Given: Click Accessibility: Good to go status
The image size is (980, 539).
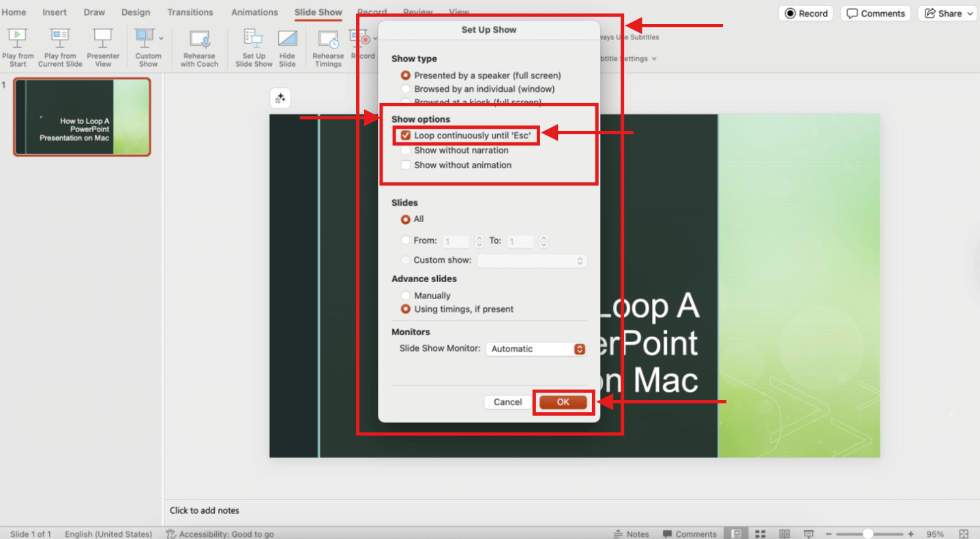Looking at the screenshot, I should (x=220, y=534).
